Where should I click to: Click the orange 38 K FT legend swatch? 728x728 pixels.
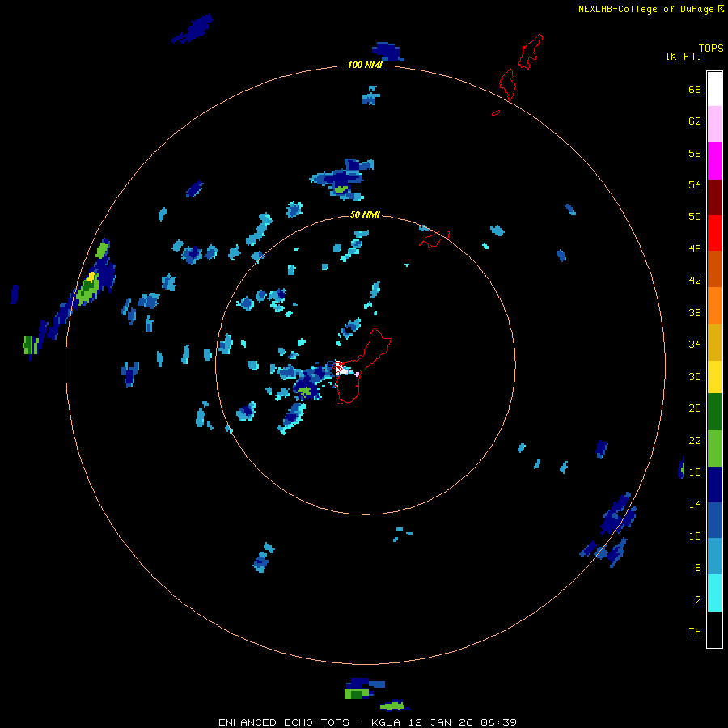coord(714,306)
